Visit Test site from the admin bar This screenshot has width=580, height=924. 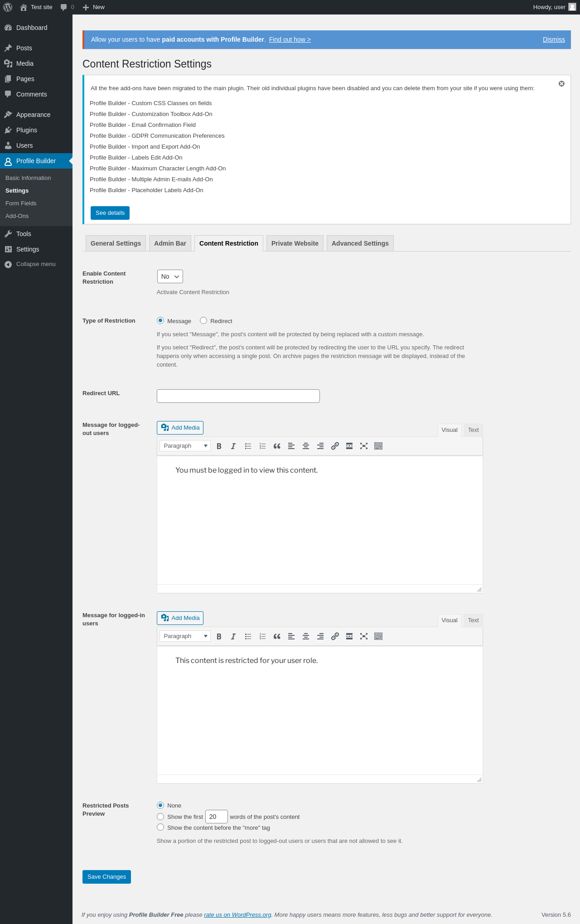pos(36,7)
